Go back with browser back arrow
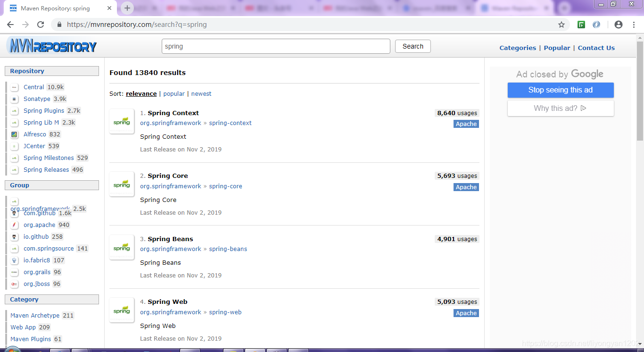 pyautogui.click(x=10, y=25)
